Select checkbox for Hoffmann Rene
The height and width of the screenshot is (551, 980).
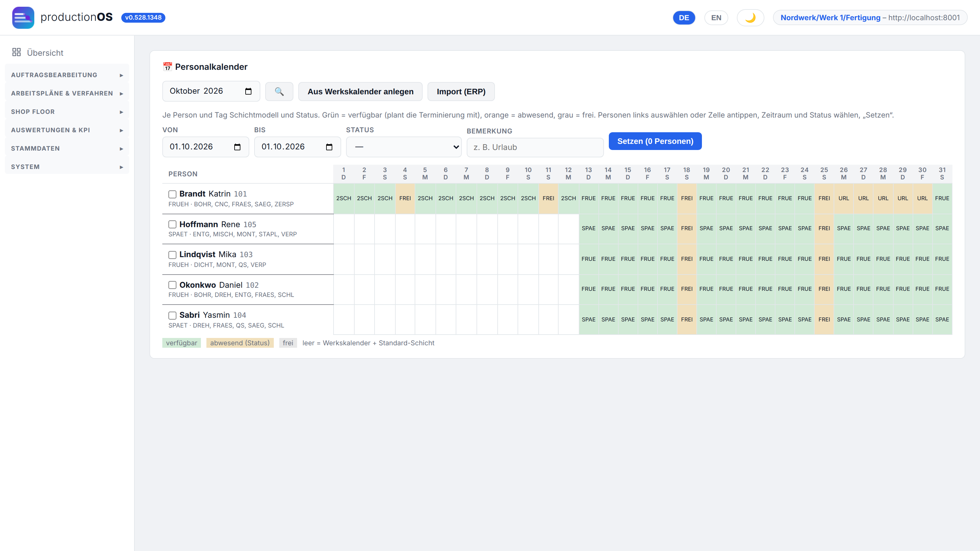[172, 224]
